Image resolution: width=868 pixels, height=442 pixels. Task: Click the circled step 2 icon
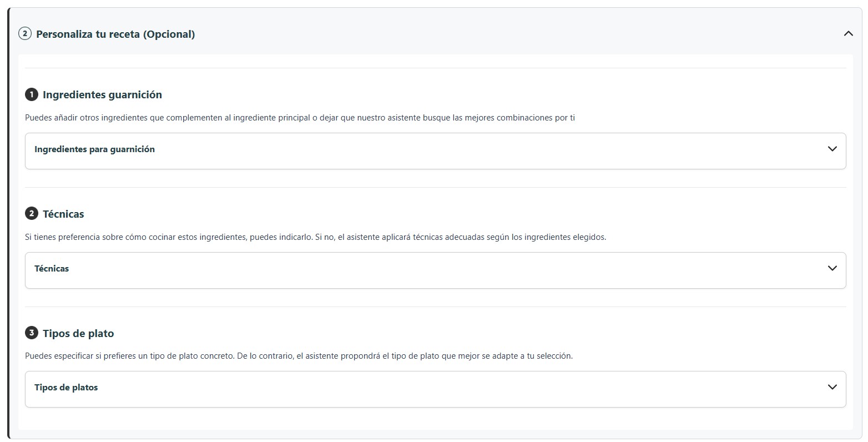(x=24, y=34)
